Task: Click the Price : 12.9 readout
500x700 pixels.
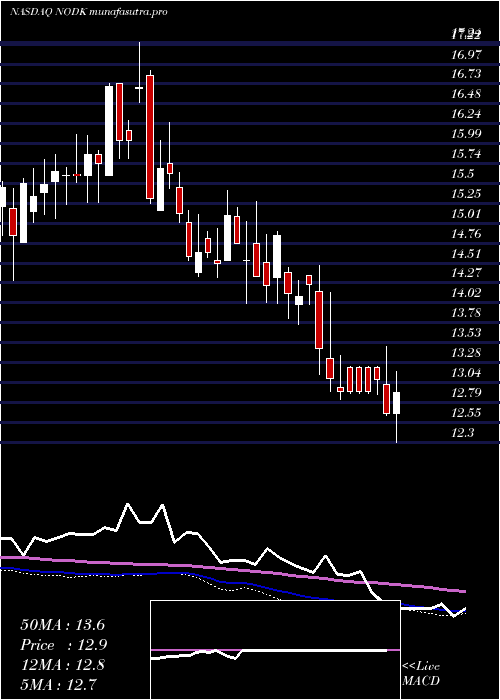Action: pyautogui.click(x=64, y=645)
